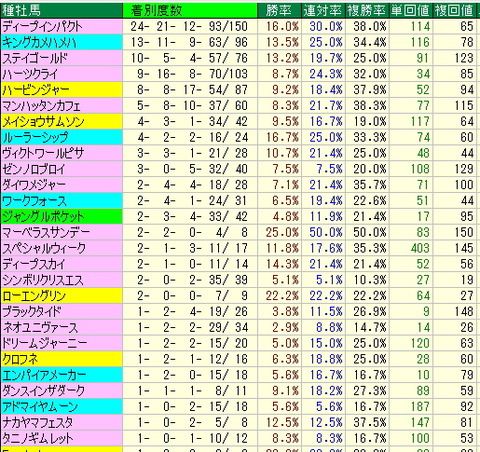The height and width of the screenshot is (452, 480).
Task: Click the 勝率 column header
Action: [279, 10]
